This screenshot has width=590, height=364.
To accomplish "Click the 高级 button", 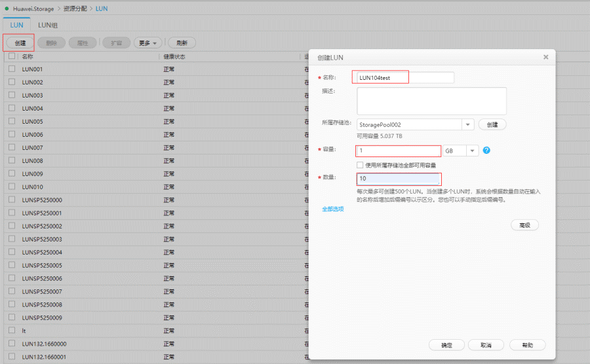I will pos(524,225).
